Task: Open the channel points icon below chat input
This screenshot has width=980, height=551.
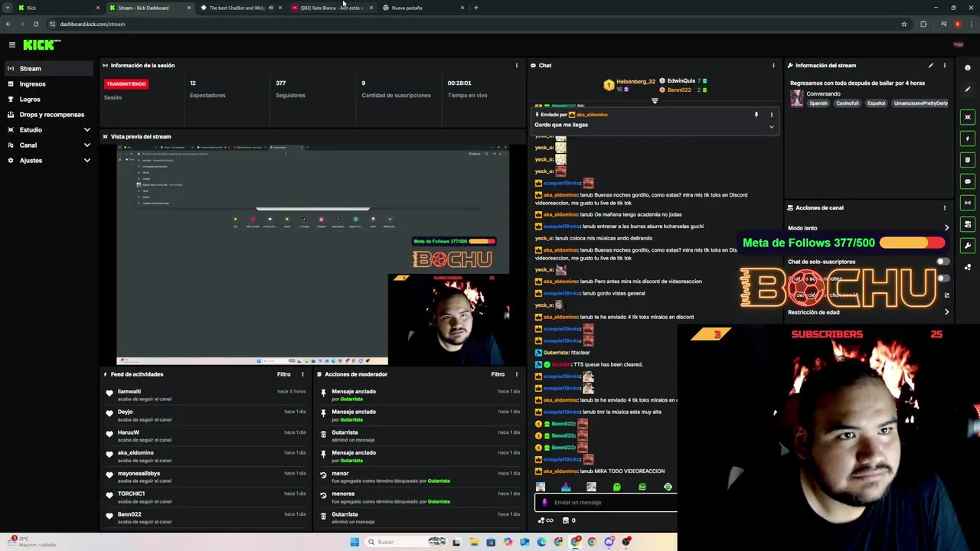Action: (x=545, y=520)
